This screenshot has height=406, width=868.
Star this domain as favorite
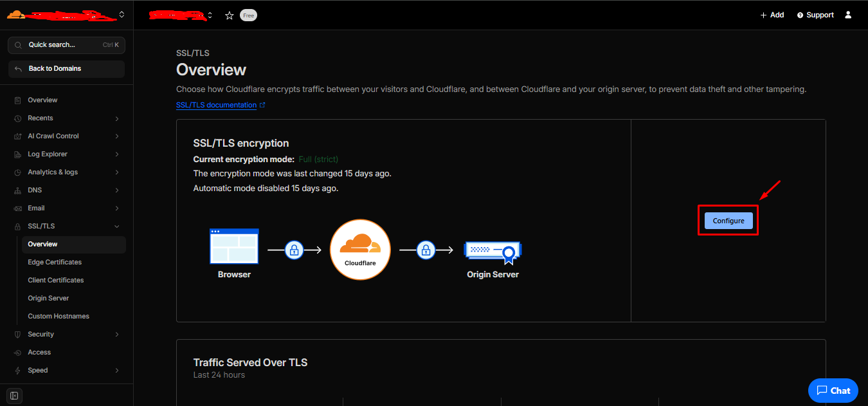pos(230,15)
